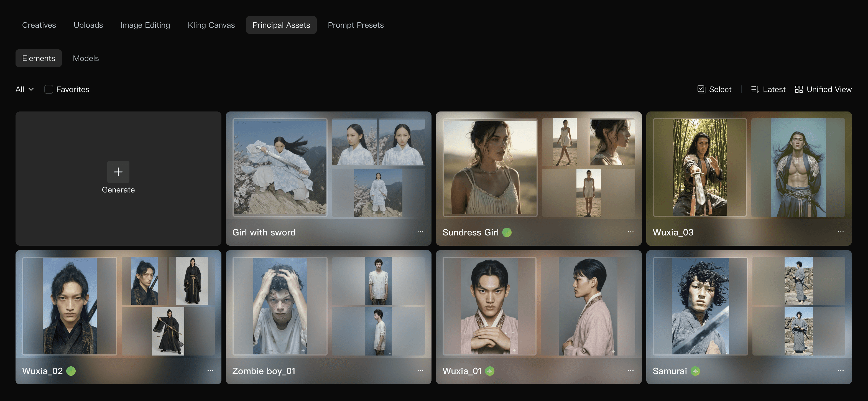The height and width of the screenshot is (401, 868).
Task: Open more options for Samurai
Action: (x=841, y=370)
